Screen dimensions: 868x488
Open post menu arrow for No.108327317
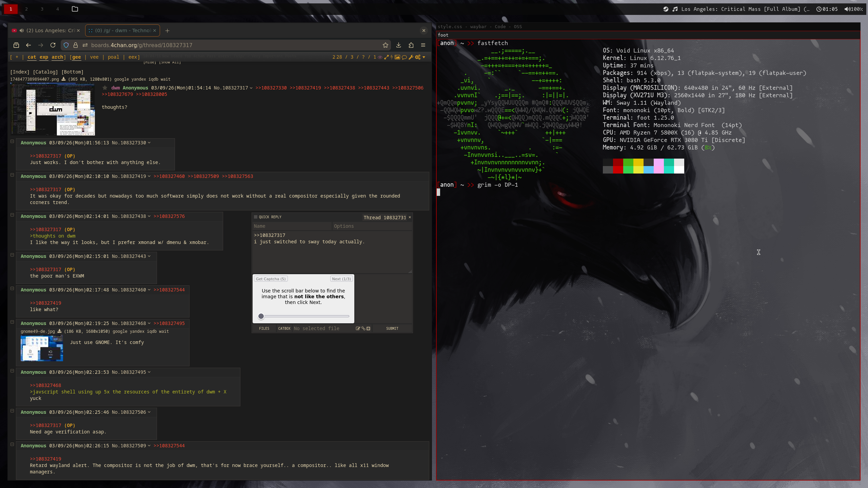click(251, 88)
